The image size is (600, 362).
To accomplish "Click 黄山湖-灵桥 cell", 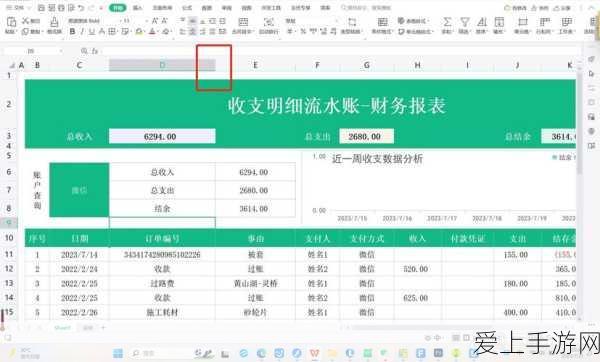I will coord(255,284).
